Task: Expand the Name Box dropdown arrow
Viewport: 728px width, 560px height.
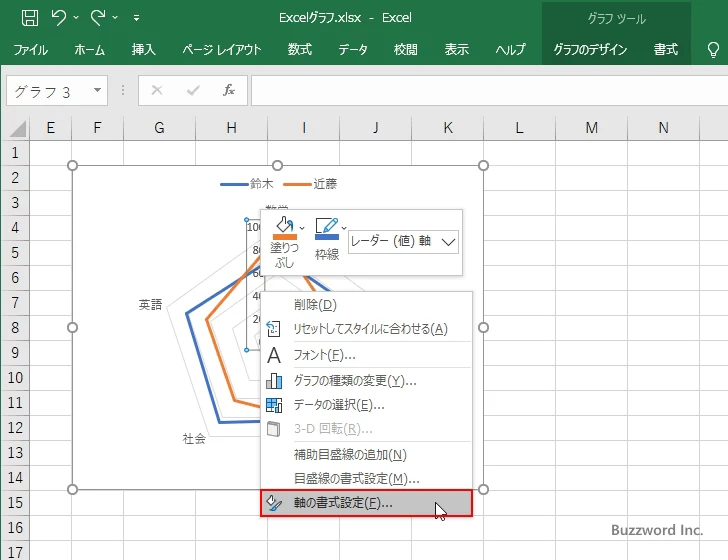Action: pyautogui.click(x=97, y=90)
